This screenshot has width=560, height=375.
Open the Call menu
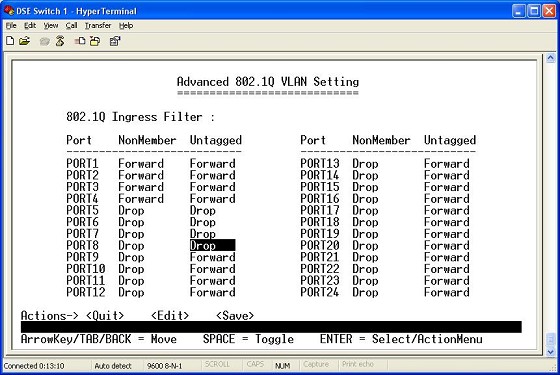[x=71, y=26]
